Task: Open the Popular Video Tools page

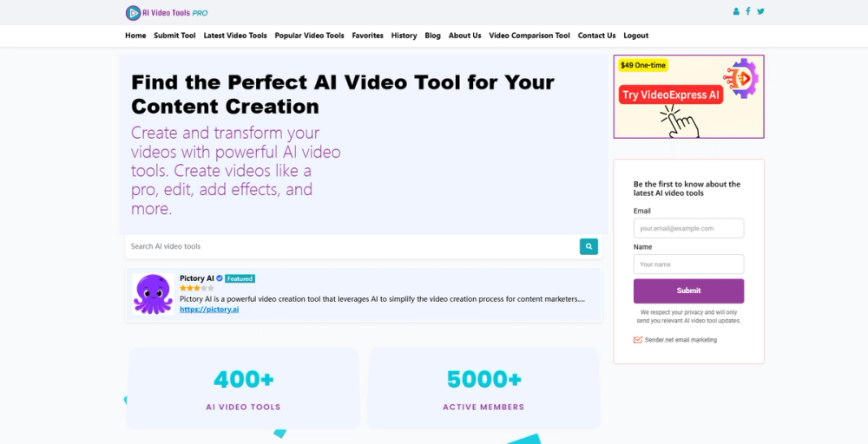Action: pos(310,36)
